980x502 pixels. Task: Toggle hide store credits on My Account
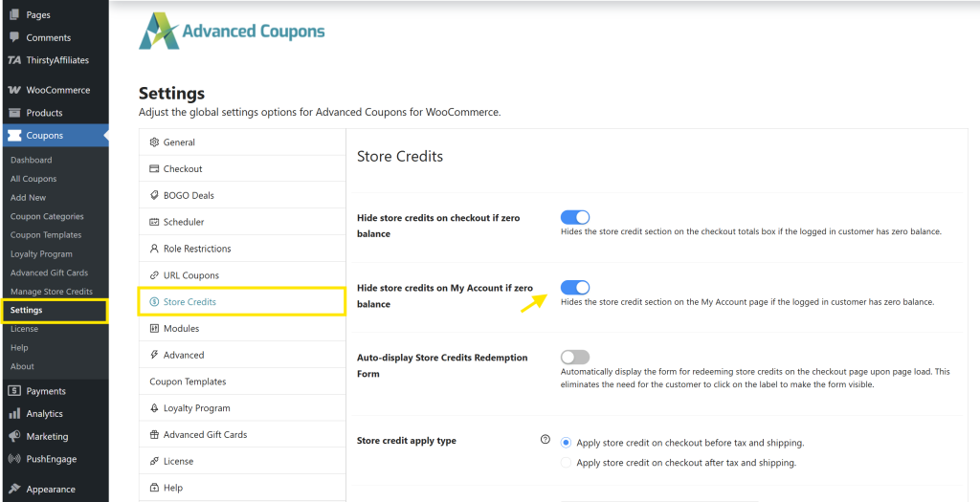coord(575,288)
